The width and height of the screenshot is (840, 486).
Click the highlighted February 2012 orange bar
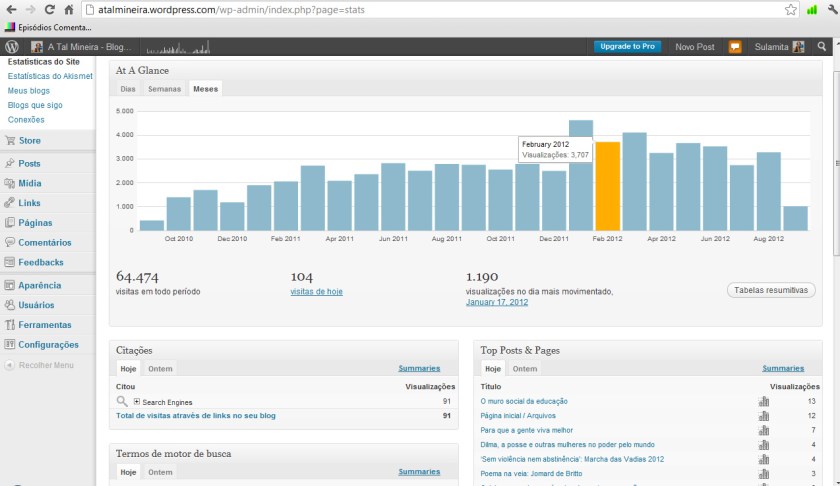point(608,186)
